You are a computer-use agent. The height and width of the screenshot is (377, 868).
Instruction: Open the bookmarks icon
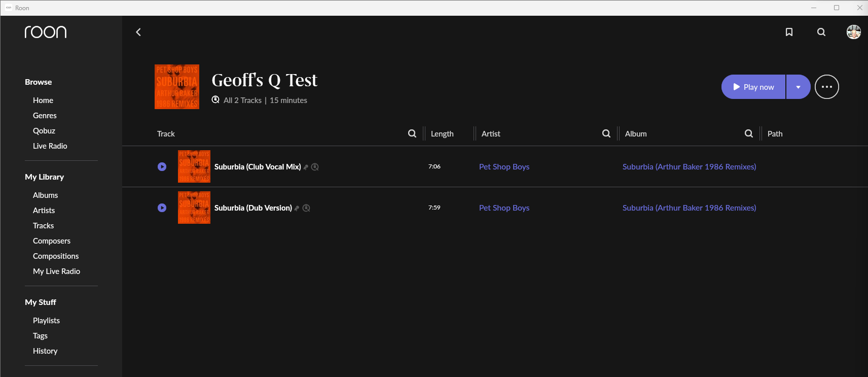coord(789,32)
